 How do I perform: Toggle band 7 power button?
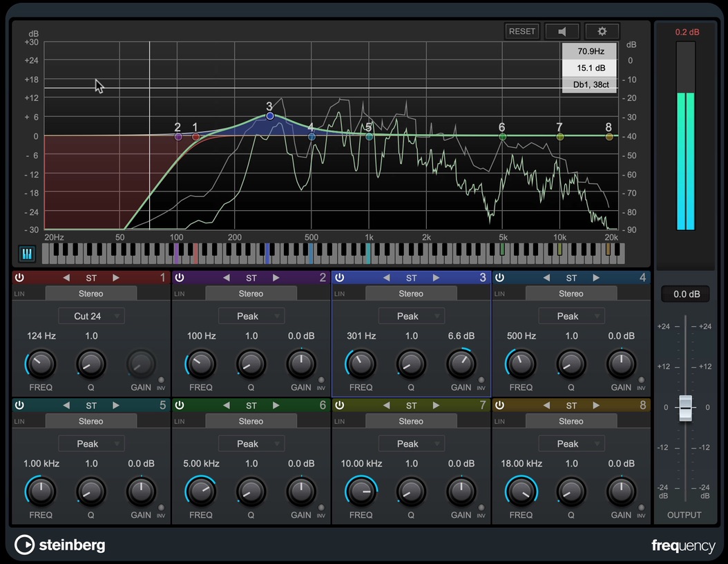339,405
